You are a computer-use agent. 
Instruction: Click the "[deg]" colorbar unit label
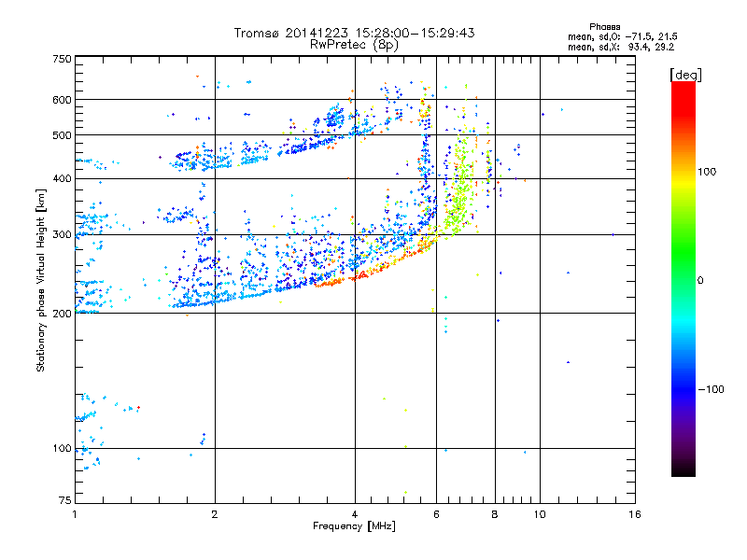[x=685, y=75]
